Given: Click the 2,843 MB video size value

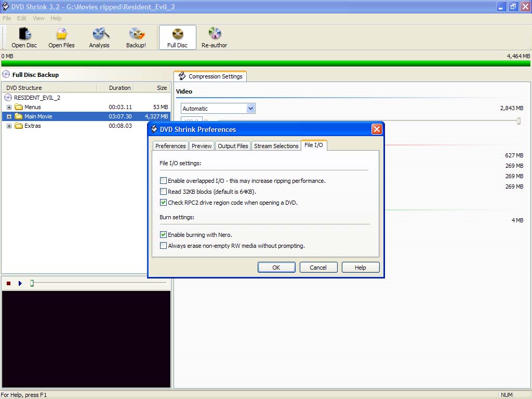Looking at the screenshot, I should [512, 108].
